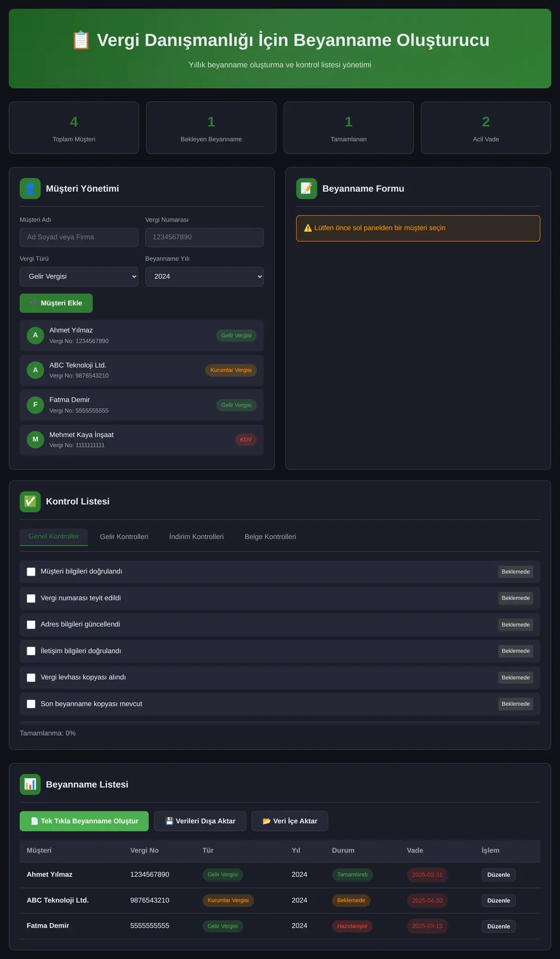The width and height of the screenshot is (560, 959).
Task: Click the Beyanname Listesi chart icon
Action: coord(30,784)
